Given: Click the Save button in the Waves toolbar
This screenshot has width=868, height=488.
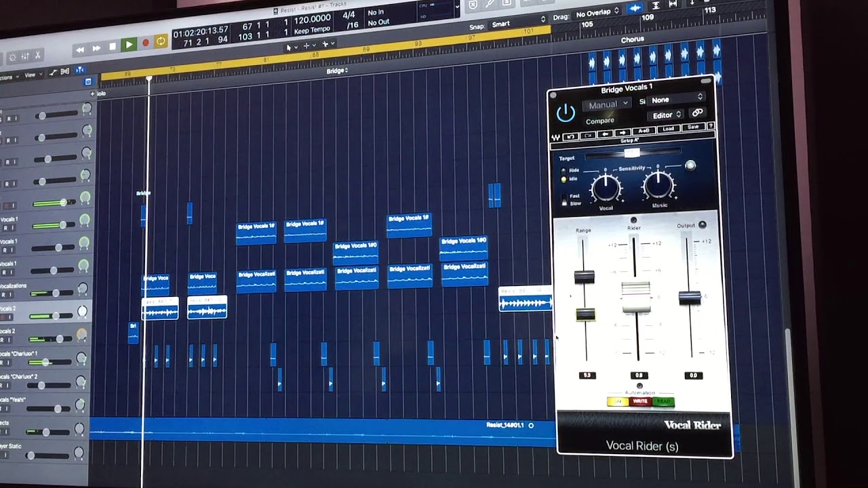Looking at the screenshot, I should (693, 127).
